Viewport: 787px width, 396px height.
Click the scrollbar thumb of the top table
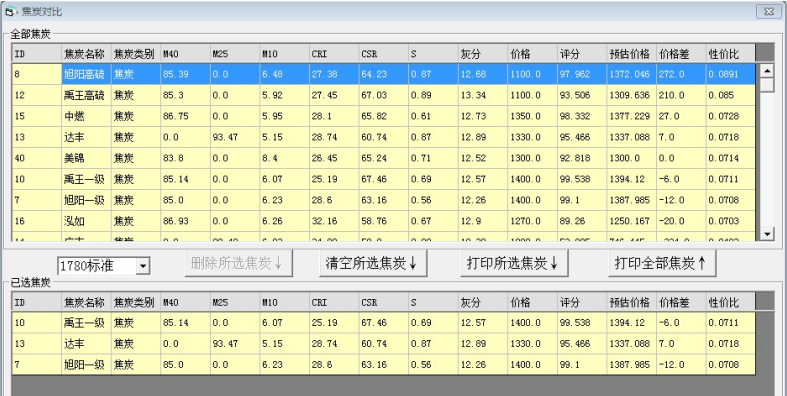tap(767, 85)
